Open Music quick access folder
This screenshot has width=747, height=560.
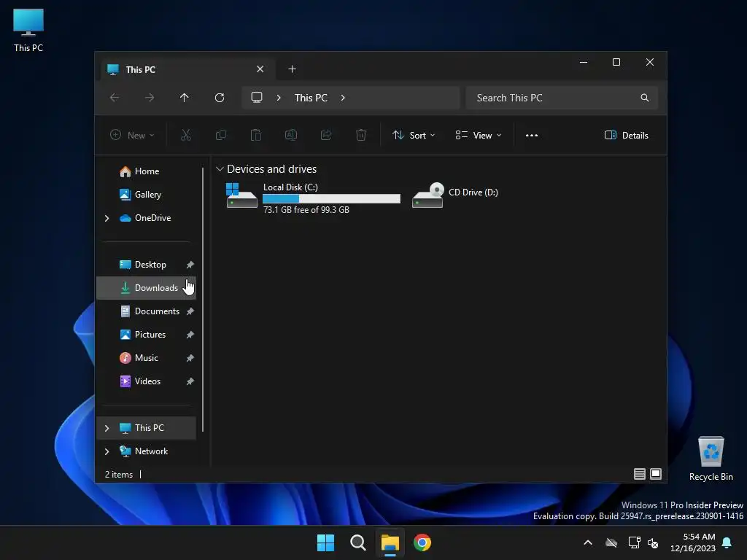pos(146,358)
